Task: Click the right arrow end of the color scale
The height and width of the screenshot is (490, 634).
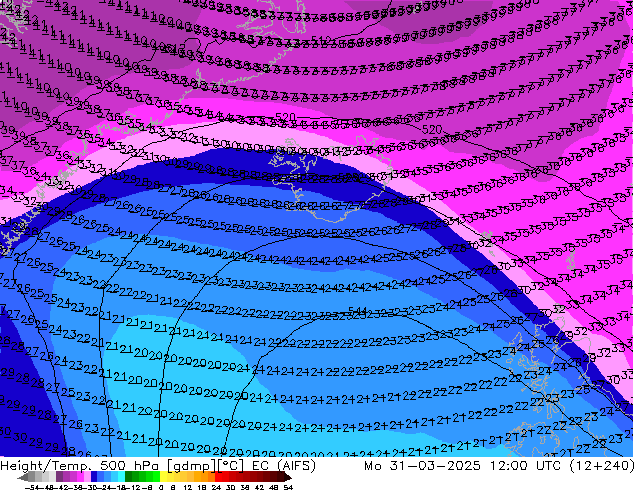Action: pos(288,478)
